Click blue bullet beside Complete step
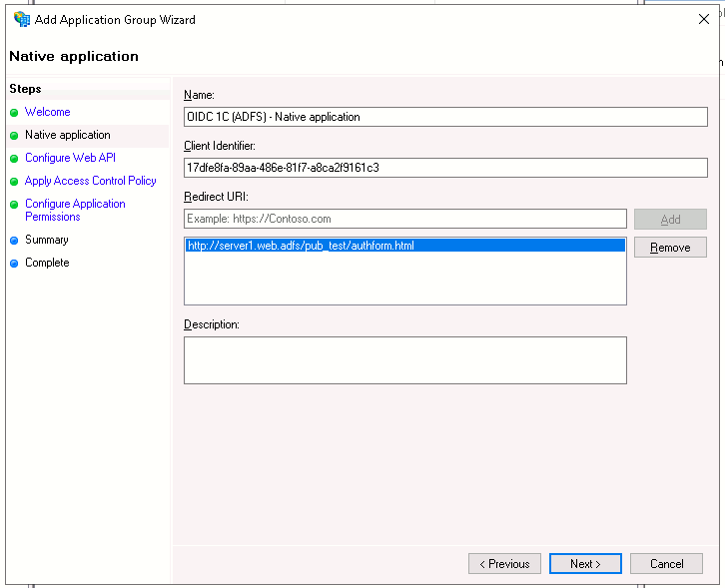The width and height of the screenshot is (725, 588). pos(14,264)
